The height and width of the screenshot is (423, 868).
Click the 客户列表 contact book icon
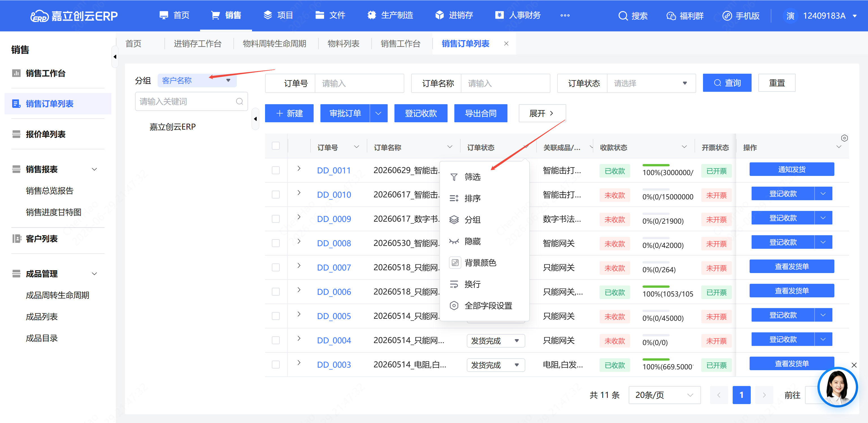pos(16,238)
